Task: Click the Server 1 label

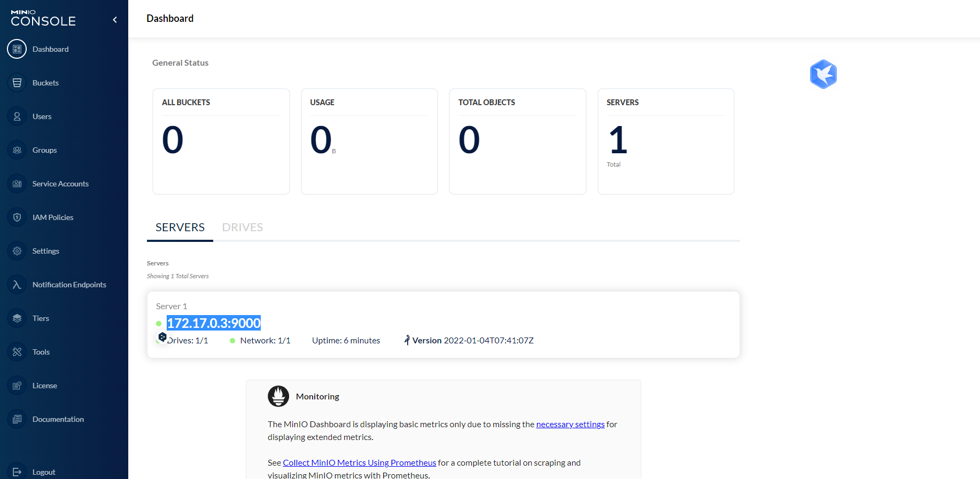Action: (x=172, y=306)
